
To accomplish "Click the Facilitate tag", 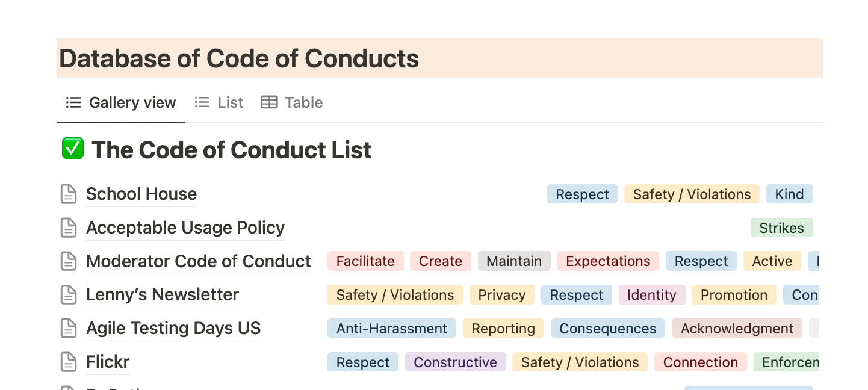I will [365, 261].
